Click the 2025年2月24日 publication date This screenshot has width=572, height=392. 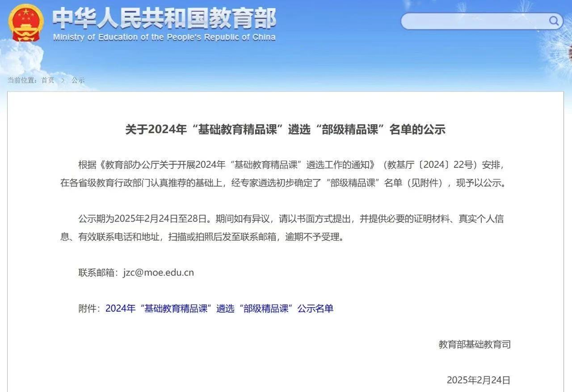478,380
